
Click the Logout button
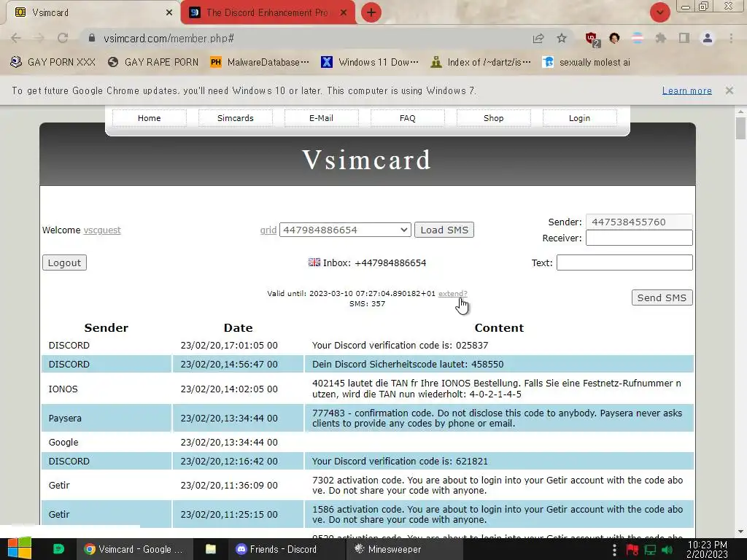click(64, 262)
